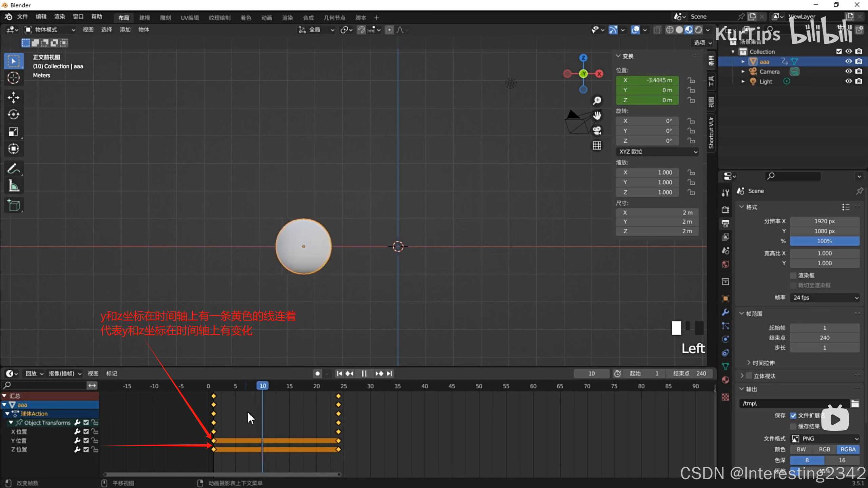
Task: Click the pause playback button
Action: click(x=364, y=373)
